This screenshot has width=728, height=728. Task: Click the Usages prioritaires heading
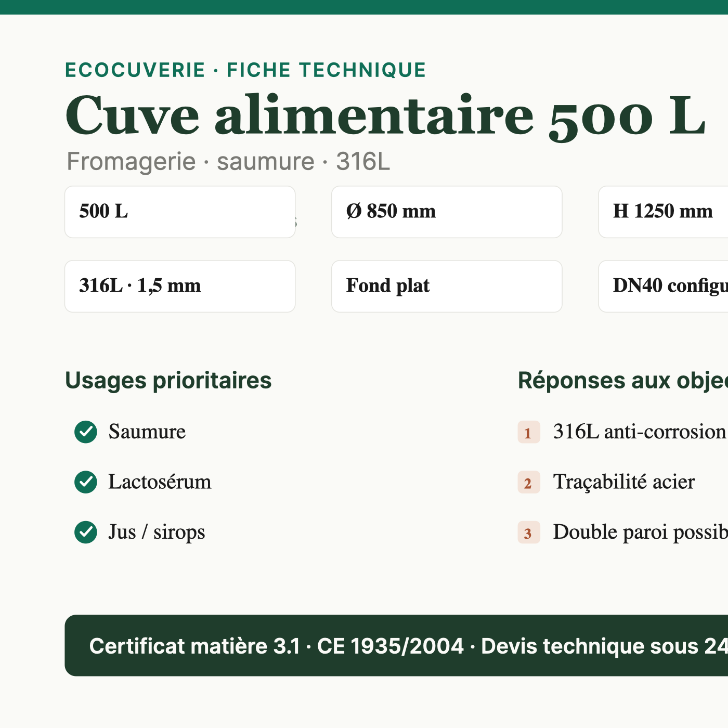pos(168,381)
